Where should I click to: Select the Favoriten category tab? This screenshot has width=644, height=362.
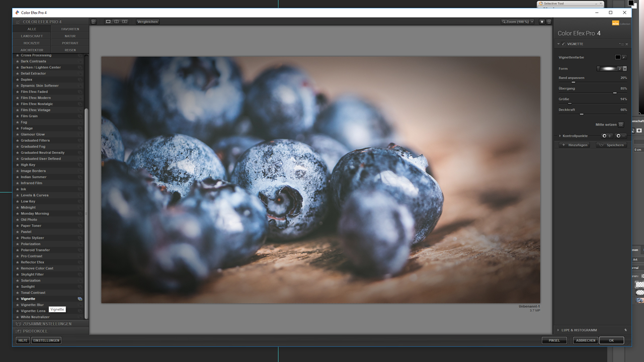click(x=70, y=29)
